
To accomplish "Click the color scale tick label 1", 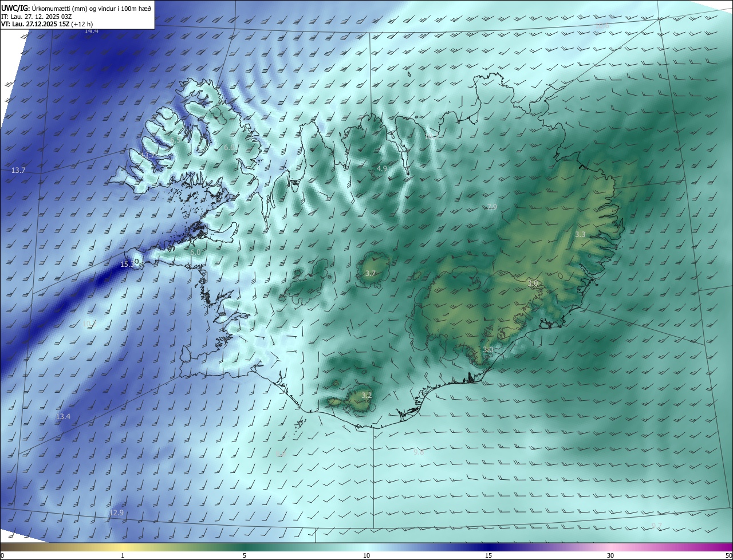I will (123, 556).
